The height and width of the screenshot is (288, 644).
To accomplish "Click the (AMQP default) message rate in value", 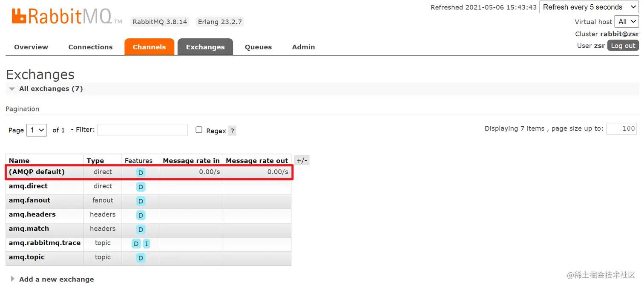I will pos(210,172).
